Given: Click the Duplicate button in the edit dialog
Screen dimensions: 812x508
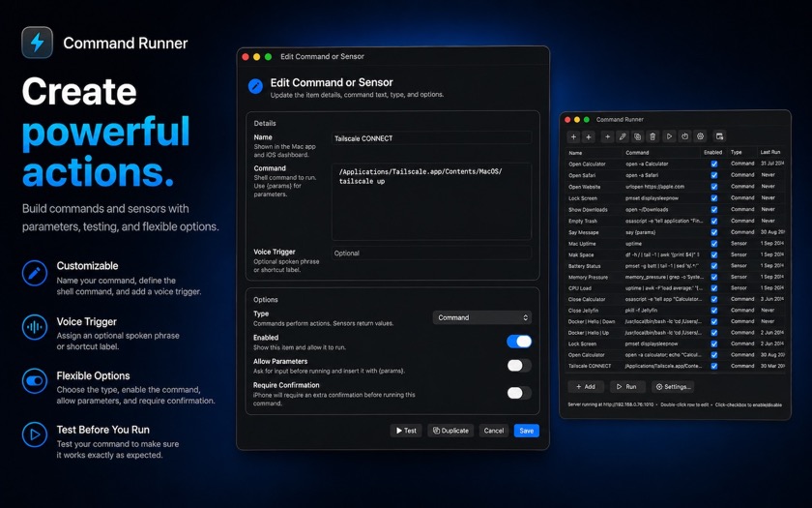Looking at the screenshot, I should (x=450, y=431).
